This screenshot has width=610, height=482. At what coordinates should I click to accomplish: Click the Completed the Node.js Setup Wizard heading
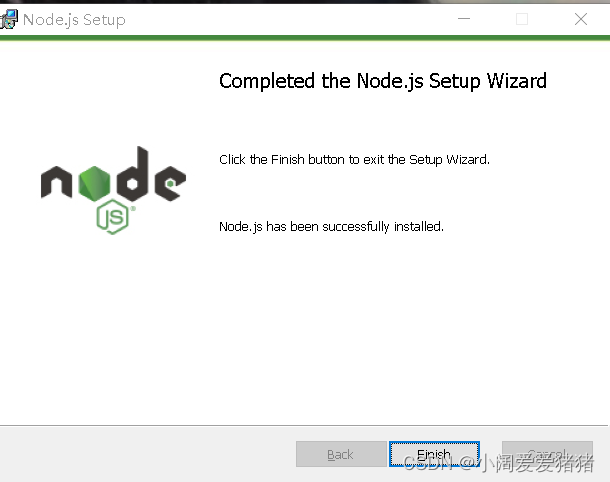(383, 81)
